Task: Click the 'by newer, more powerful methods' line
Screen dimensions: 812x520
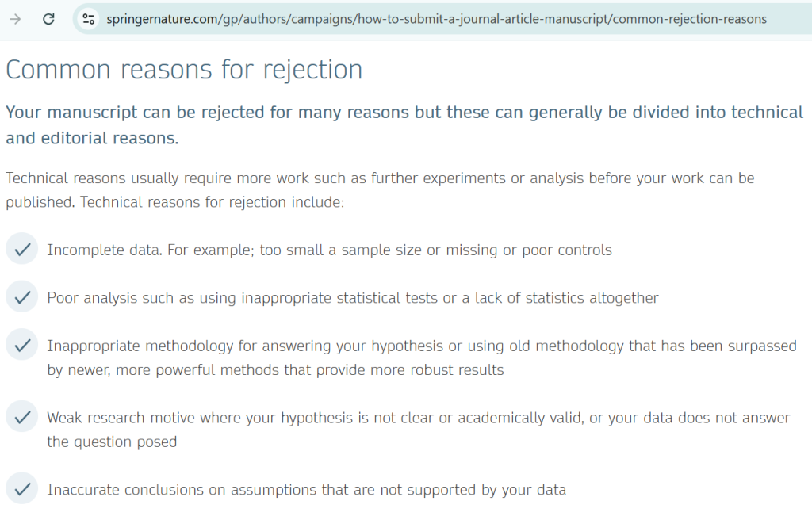Action: click(275, 369)
